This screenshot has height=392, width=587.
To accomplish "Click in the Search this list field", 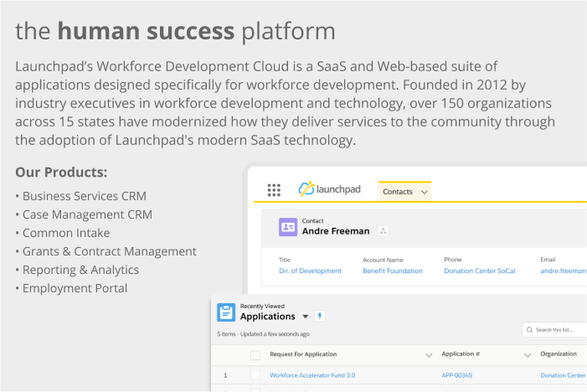I will 555,330.
